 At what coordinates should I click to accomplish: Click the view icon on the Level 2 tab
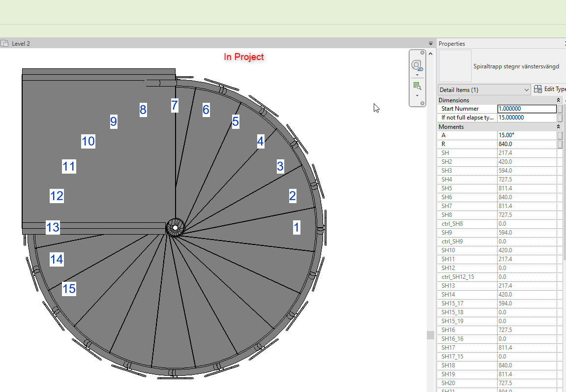point(4,43)
